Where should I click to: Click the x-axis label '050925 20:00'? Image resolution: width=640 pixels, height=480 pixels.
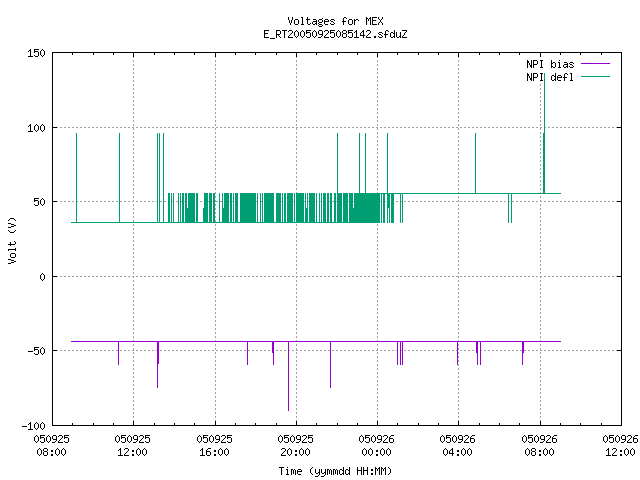tap(296, 446)
